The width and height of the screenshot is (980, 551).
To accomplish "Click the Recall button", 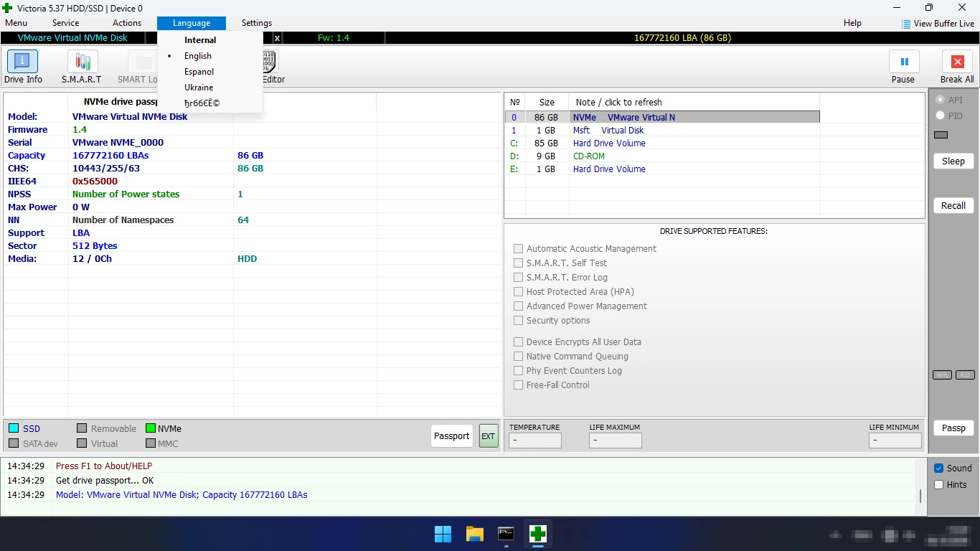I will (953, 205).
